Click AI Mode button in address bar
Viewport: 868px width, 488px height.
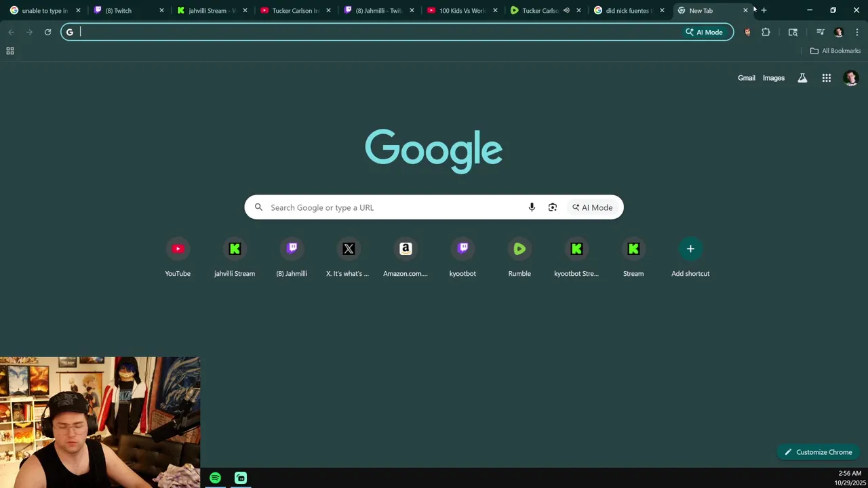coord(704,32)
